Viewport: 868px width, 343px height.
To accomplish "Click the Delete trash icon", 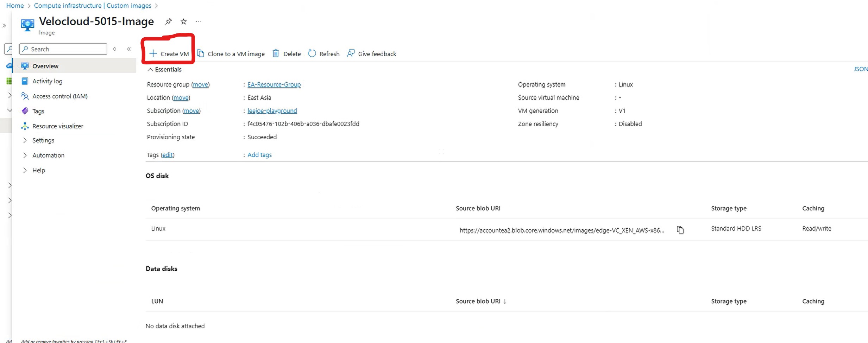I will pyautogui.click(x=276, y=53).
